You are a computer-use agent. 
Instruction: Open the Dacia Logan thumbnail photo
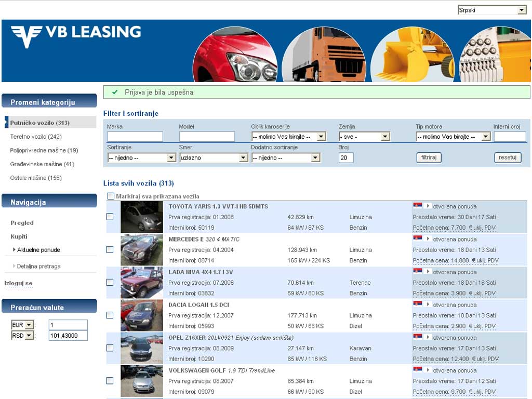142,315
